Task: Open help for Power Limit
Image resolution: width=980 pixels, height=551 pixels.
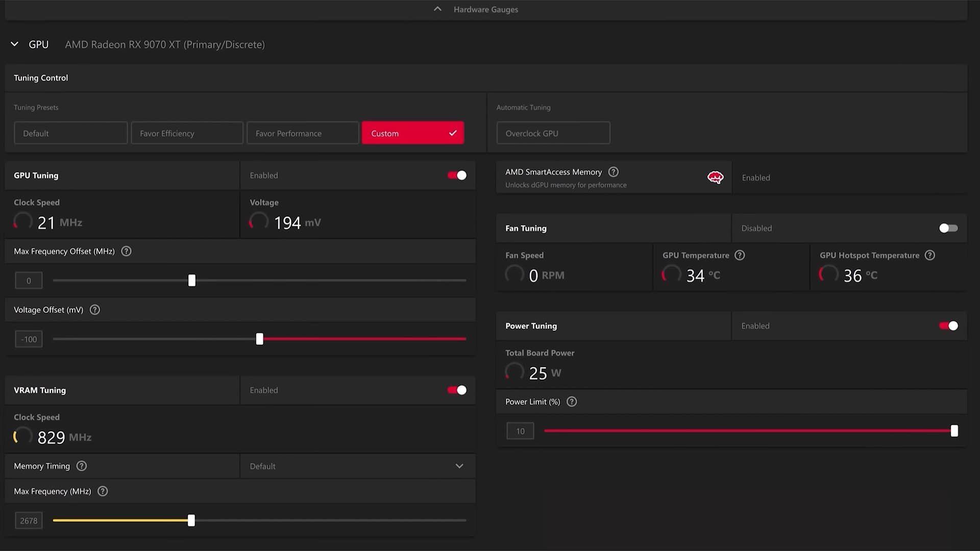Action: [572, 402]
